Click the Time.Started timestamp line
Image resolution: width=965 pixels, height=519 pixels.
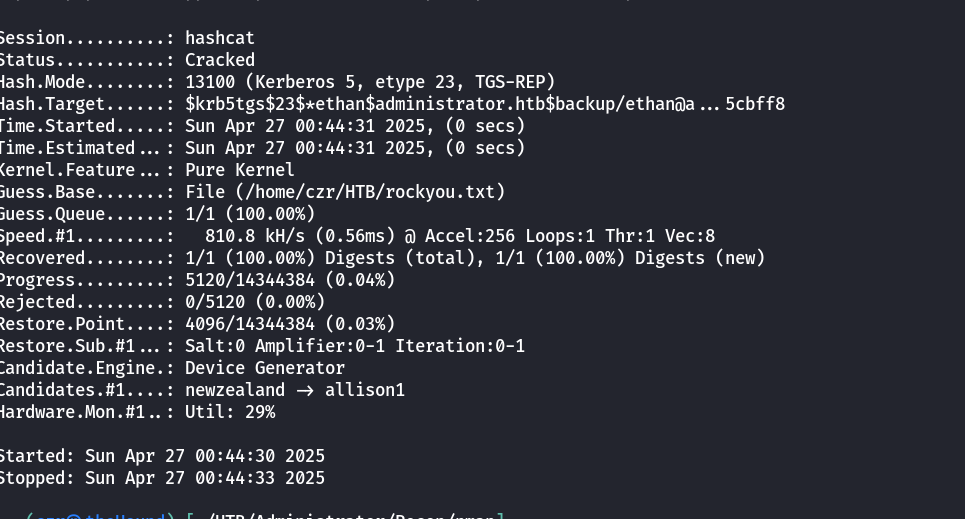(355, 126)
